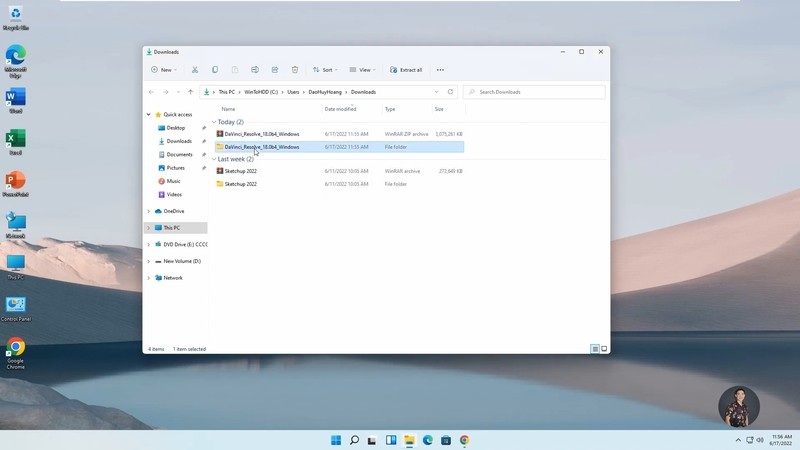Select Music in Quick access
Viewport: 800px width, 450px height.
(x=173, y=181)
